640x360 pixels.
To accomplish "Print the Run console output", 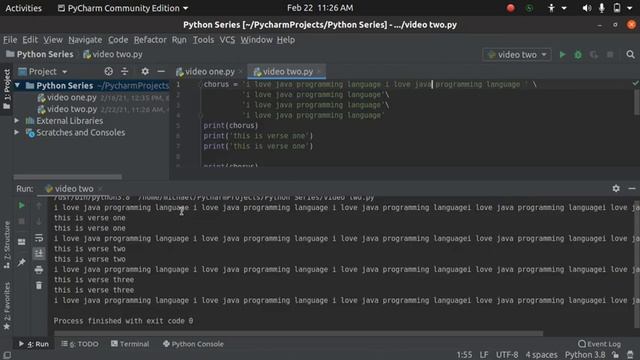I will [x=39, y=270].
